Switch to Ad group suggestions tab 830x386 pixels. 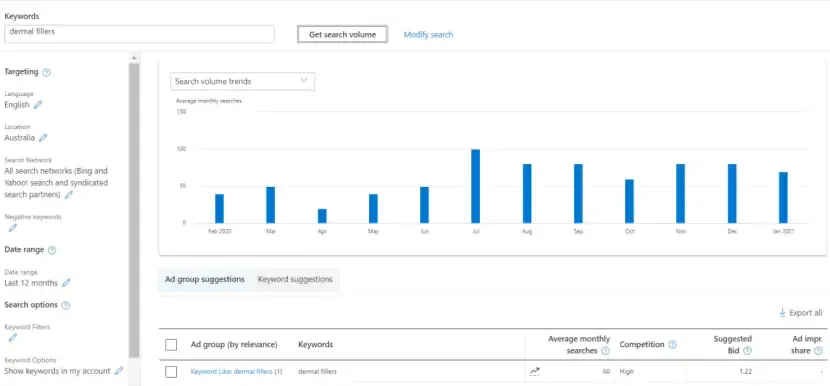click(205, 279)
